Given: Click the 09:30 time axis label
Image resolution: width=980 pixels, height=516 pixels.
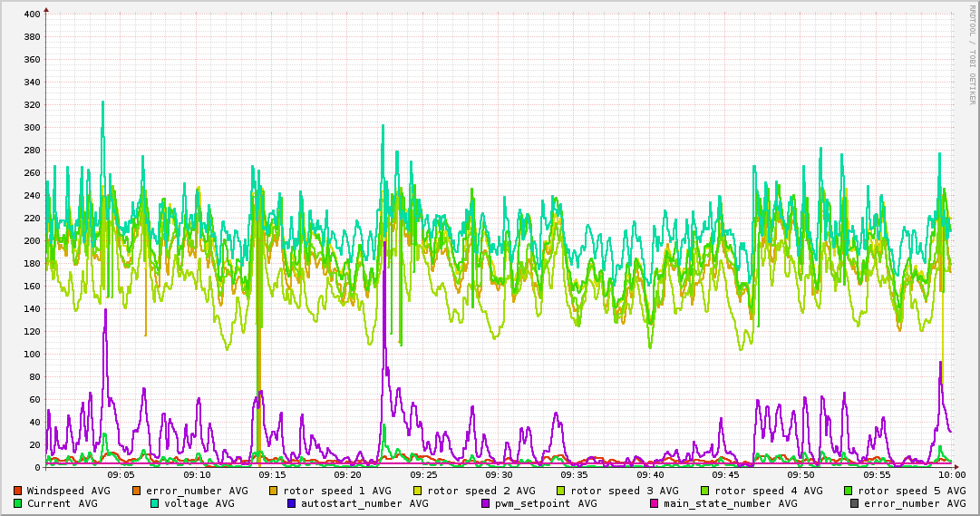Looking at the screenshot, I should click(x=499, y=475).
